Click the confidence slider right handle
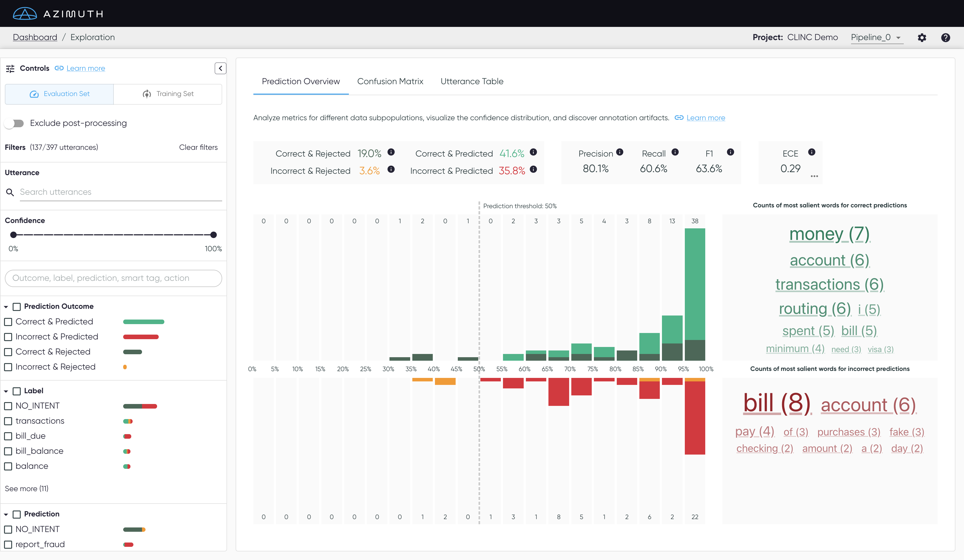 point(214,235)
